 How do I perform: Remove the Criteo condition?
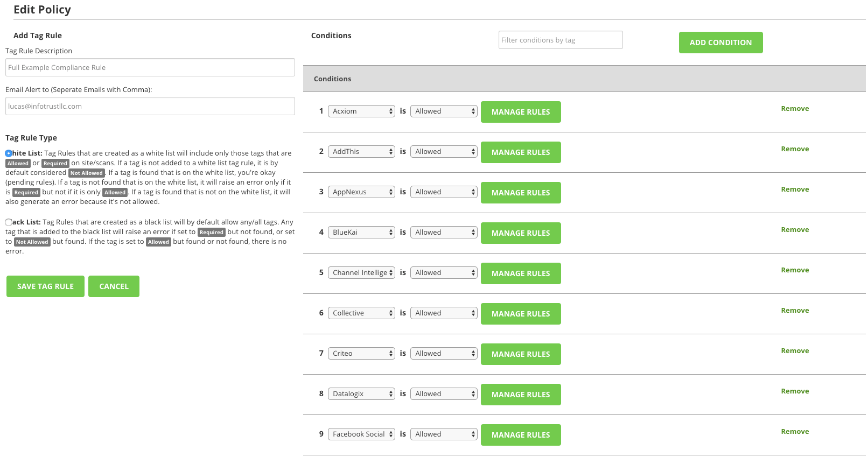pyautogui.click(x=795, y=351)
